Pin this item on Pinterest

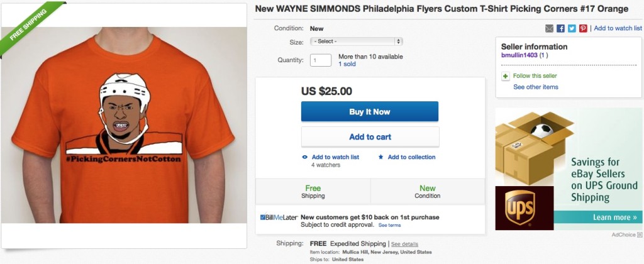click(x=583, y=28)
